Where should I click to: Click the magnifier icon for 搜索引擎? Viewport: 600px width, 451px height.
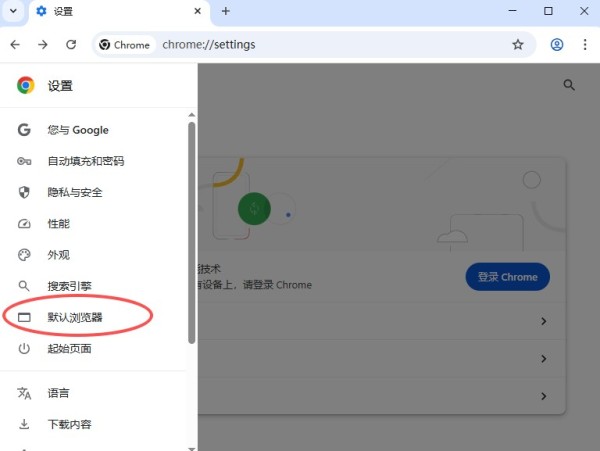(24, 286)
